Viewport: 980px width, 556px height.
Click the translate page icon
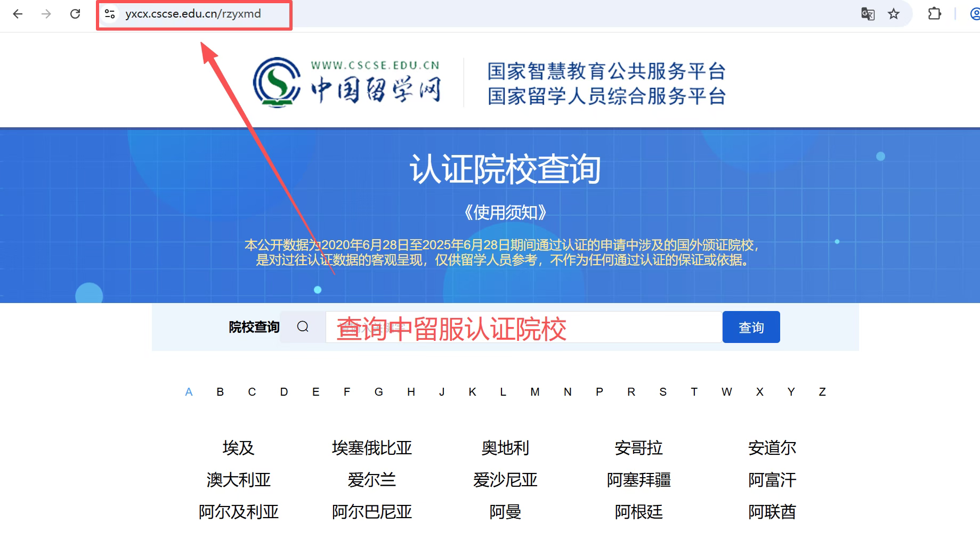tap(868, 14)
